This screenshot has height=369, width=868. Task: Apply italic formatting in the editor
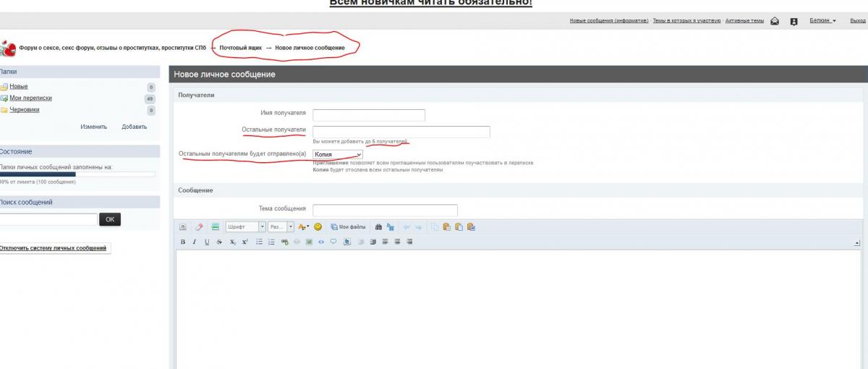click(x=195, y=242)
